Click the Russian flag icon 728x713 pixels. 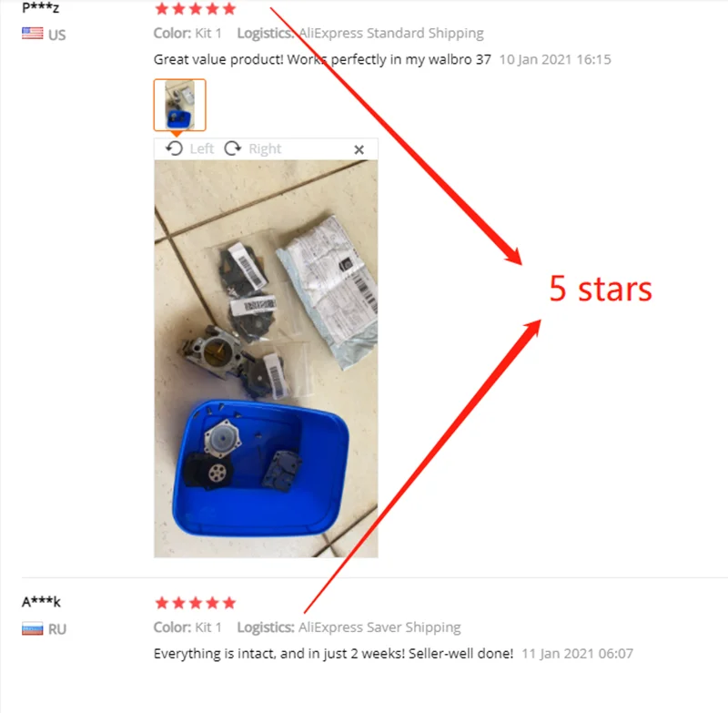33,629
